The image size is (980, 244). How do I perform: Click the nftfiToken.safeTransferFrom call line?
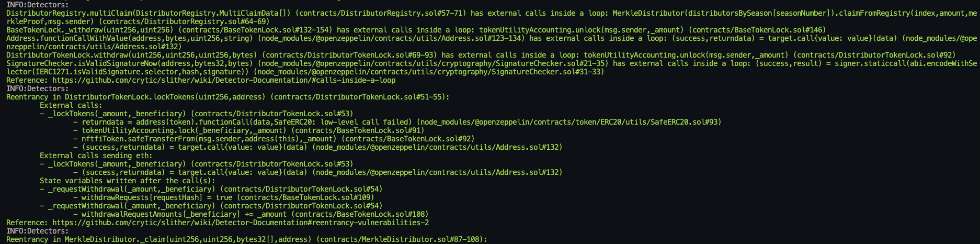(274, 139)
